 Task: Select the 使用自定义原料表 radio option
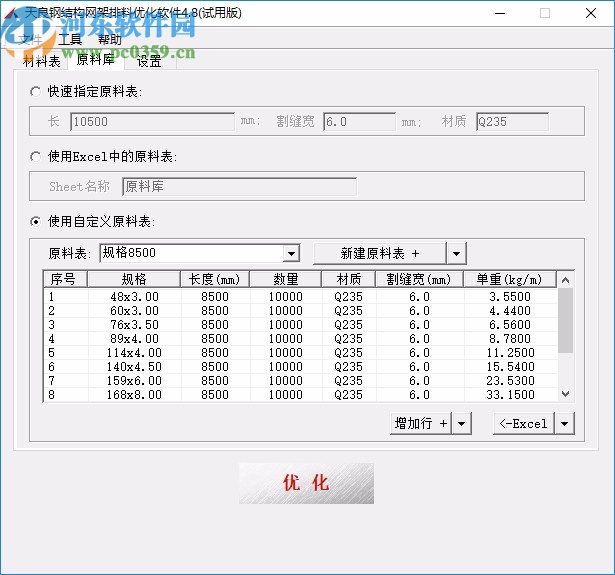(35, 222)
